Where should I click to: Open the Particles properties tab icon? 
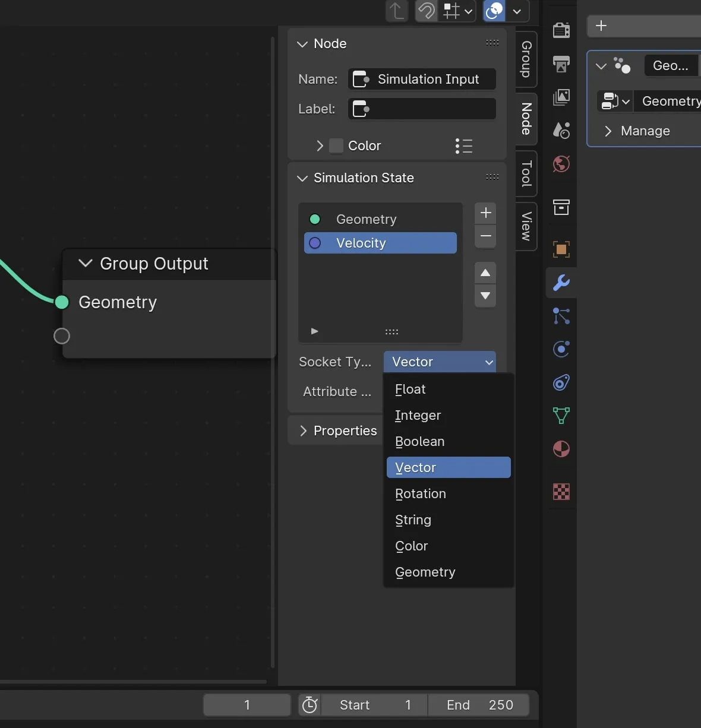click(x=561, y=316)
